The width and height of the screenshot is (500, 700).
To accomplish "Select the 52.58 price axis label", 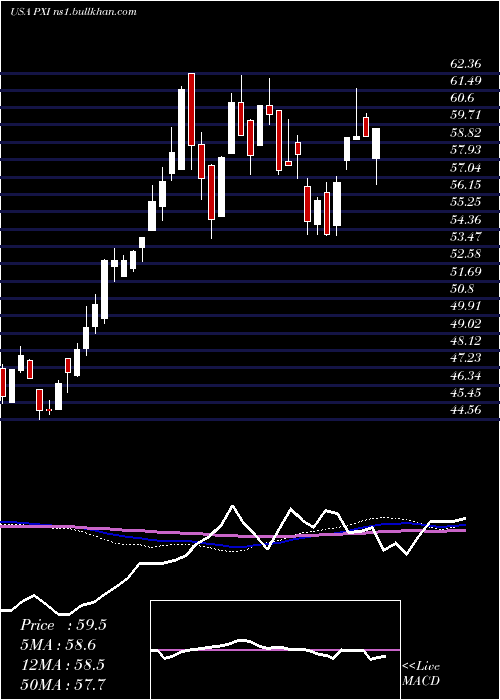I will pyautogui.click(x=466, y=254).
